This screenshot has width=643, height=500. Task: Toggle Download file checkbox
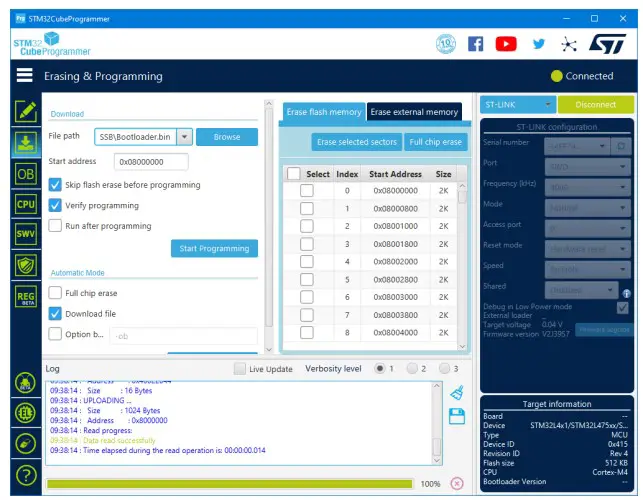pos(55,313)
